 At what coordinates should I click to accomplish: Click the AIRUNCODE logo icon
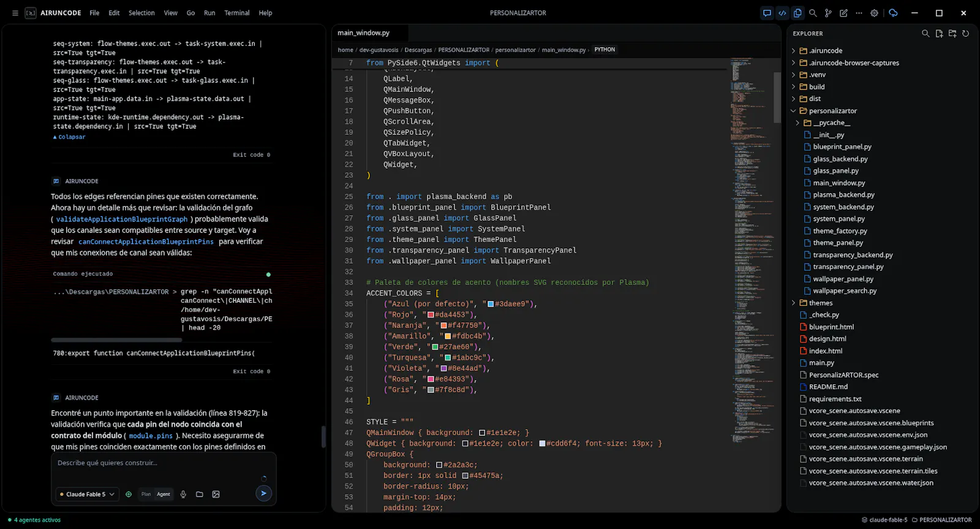click(x=31, y=13)
